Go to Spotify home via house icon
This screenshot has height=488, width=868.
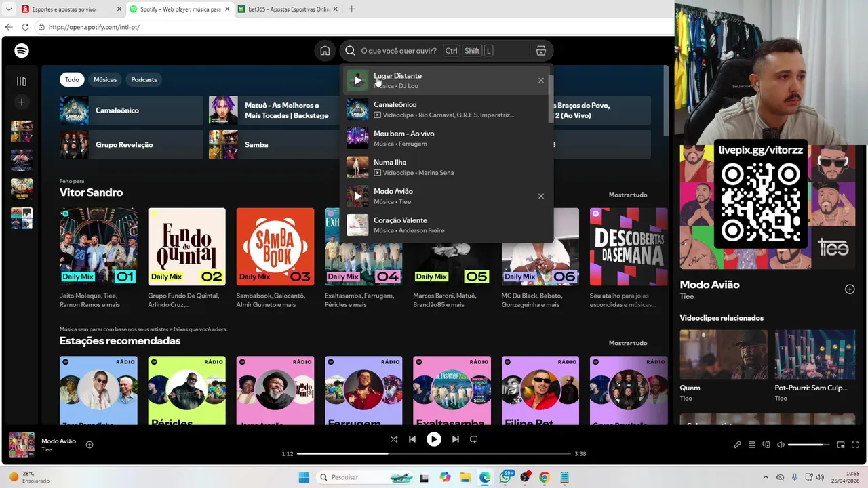coord(325,51)
